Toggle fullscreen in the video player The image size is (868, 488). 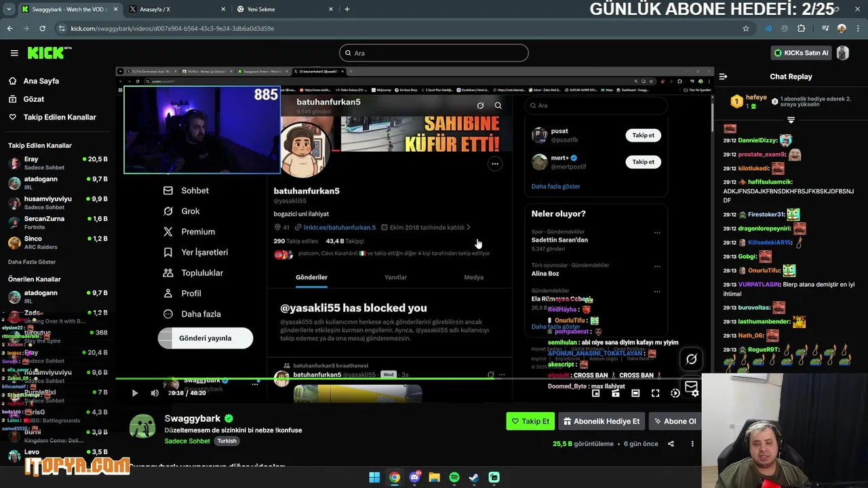coord(655,393)
